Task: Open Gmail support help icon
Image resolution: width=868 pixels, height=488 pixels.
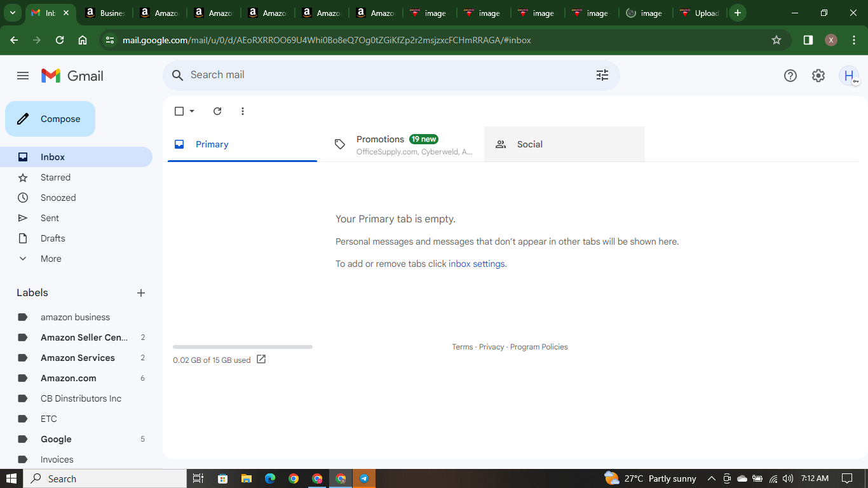Action: tap(790, 76)
